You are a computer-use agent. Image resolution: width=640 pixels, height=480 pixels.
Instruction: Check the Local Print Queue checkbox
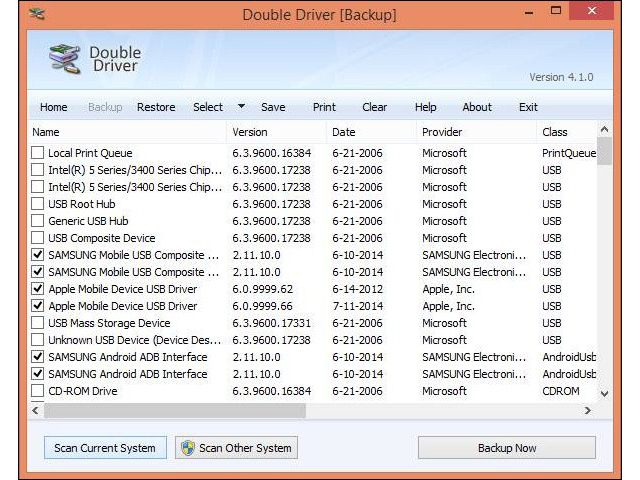(x=38, y=153)
